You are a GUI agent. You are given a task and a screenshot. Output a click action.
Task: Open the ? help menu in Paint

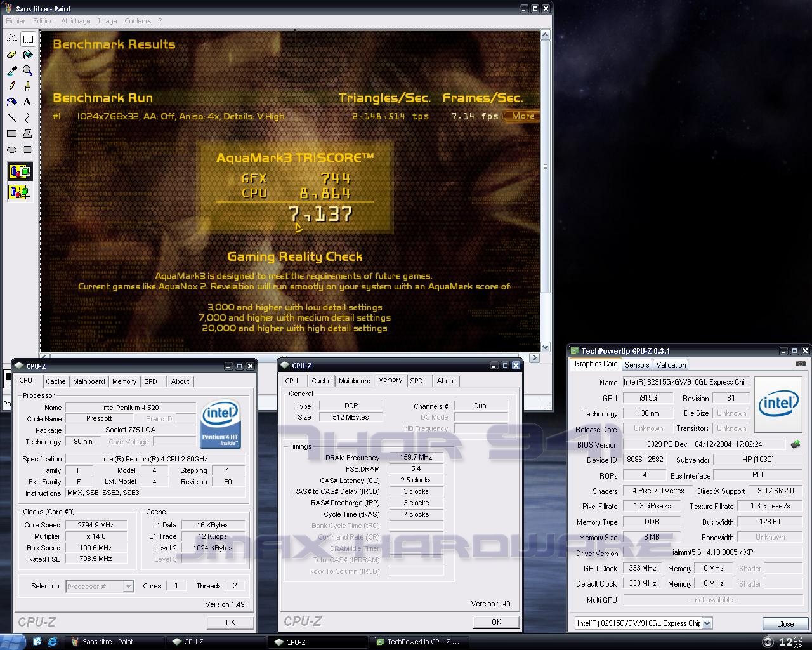[160, 21]
